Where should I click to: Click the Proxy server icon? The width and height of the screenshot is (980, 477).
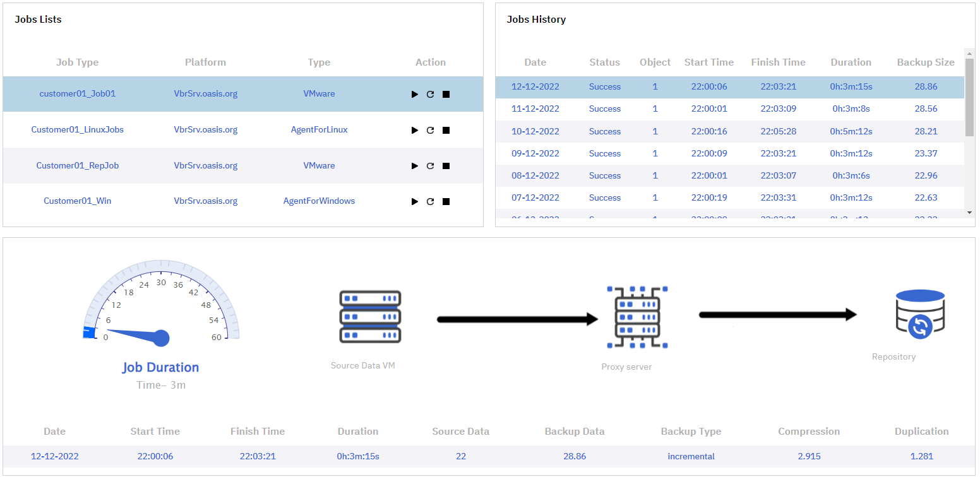[x=637, y=317]
